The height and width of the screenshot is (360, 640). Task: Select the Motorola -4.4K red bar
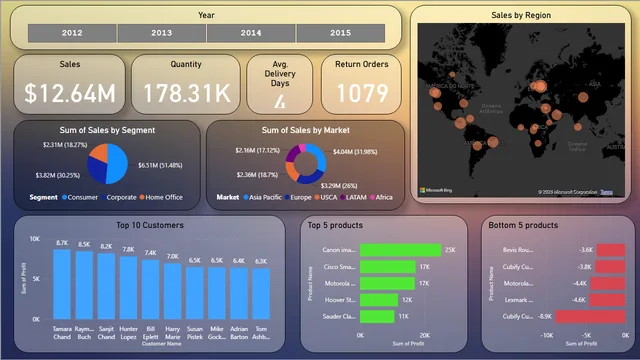tap(608, 283)
